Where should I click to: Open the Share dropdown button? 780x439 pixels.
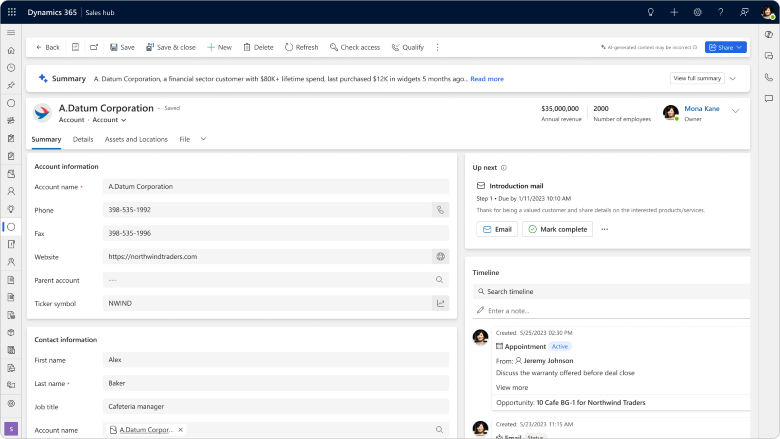coord(725,47)
